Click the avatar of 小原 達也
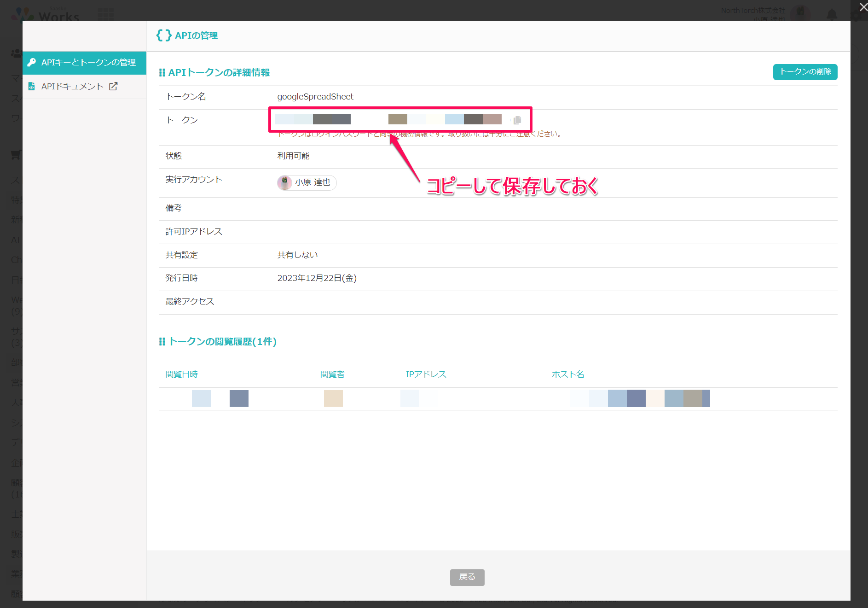The width and height of the screenshot is (868, 608). (x=284, y=182)
